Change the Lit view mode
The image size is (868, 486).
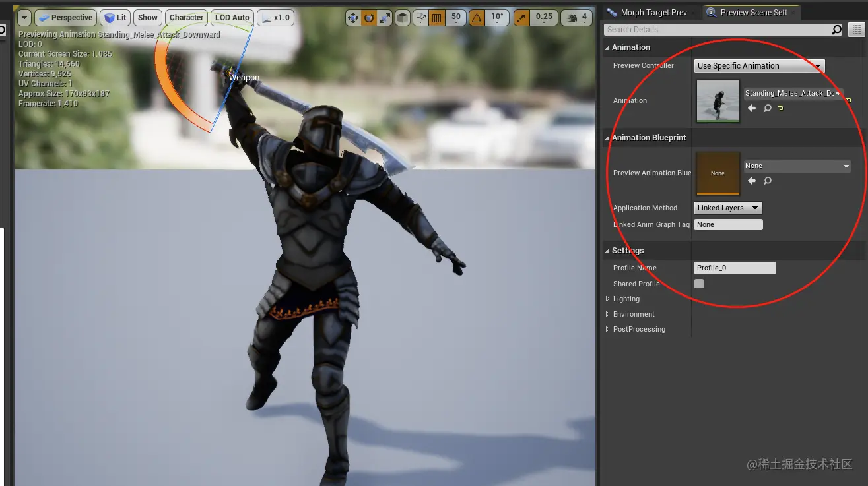point(115,18)
